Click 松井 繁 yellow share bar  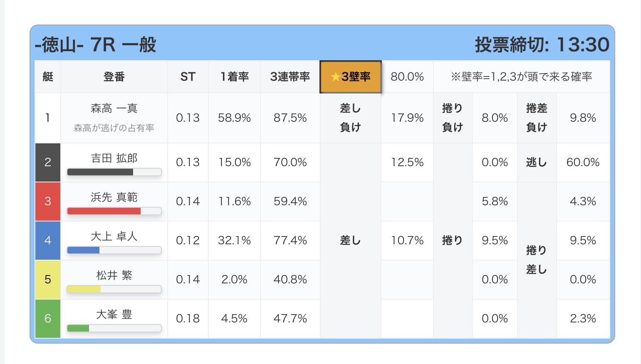(x=114, y=289)
